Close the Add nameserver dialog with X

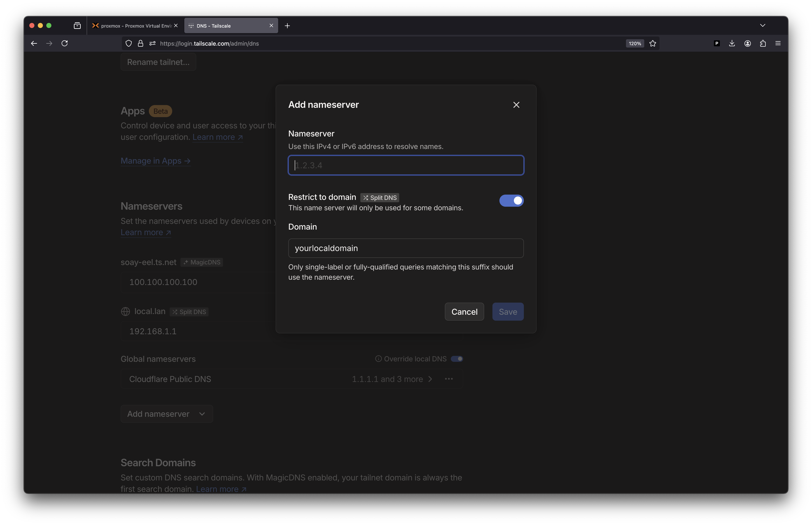click(x=516, y=105)
